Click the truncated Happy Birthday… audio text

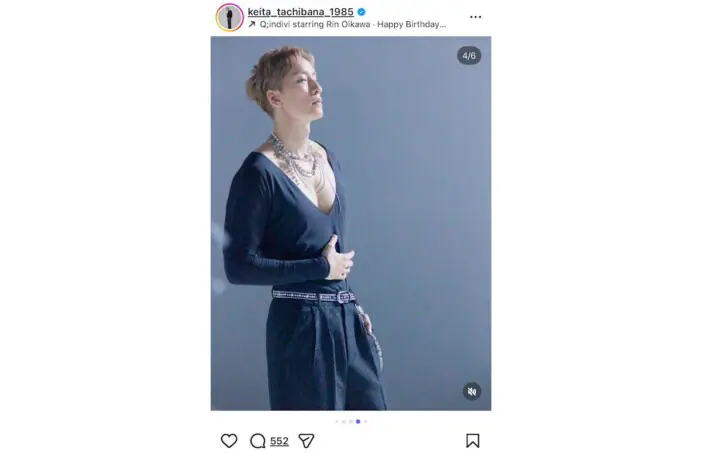click(411, 24)
